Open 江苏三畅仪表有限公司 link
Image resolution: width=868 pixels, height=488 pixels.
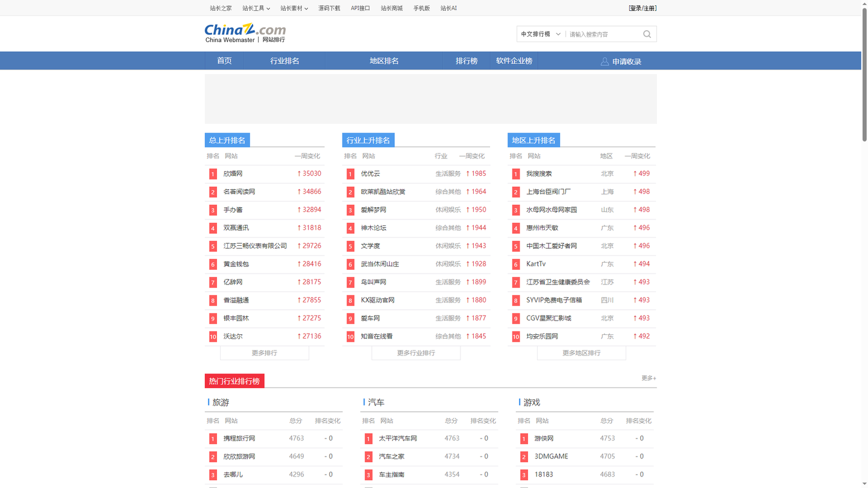tap(256, 246)
